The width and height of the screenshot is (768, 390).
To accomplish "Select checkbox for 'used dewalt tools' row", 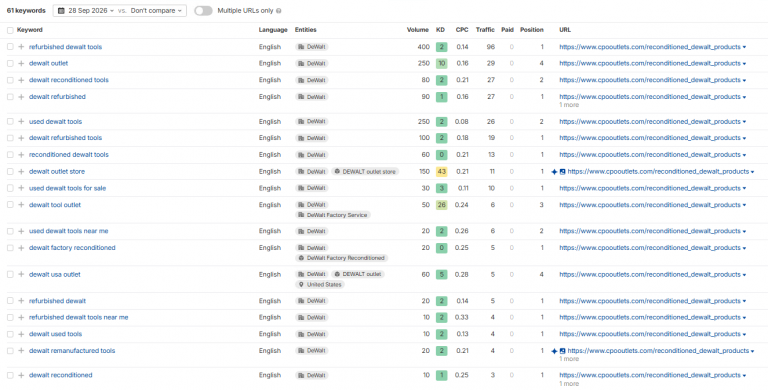I will pyautogui.click(x=10, y=122).
